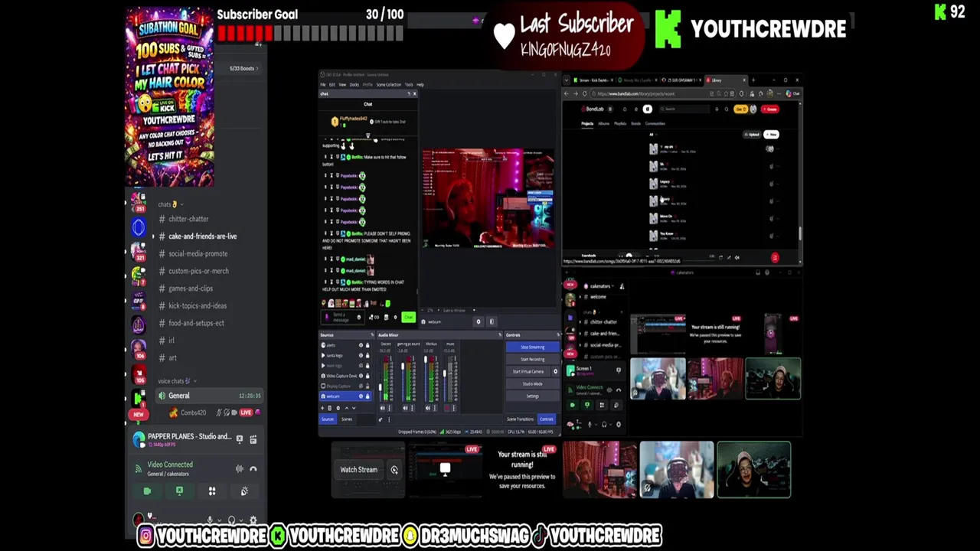Open OBS View menu
980x551 pixels.
click(342, 84)
